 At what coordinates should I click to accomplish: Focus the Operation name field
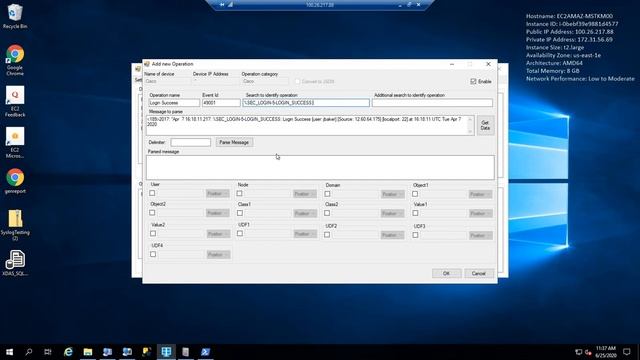(x=174, y=103)
